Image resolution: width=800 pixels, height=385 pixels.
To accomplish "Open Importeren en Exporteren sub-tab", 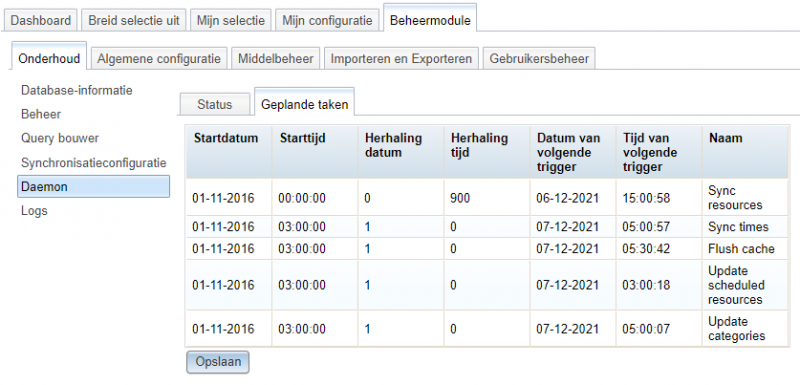I will coord(401,59).
